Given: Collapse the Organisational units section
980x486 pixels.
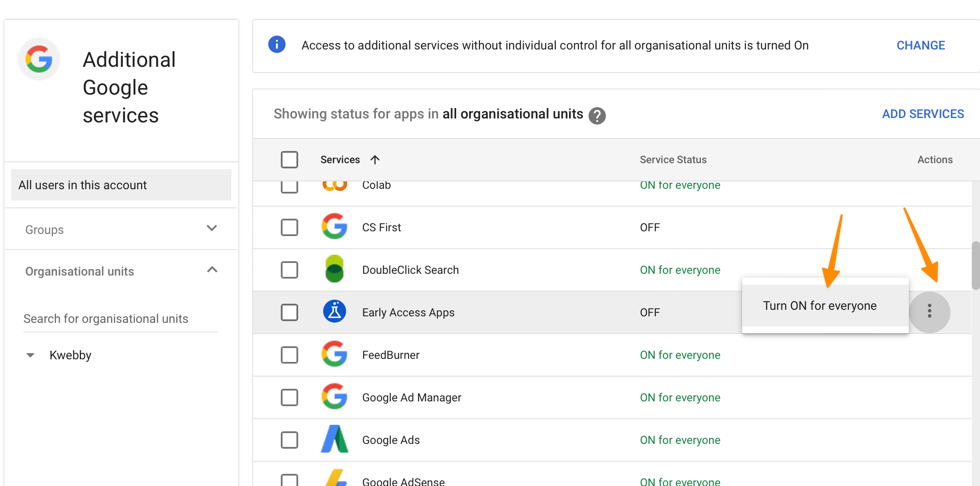Looking at the screenshot, I should coord(212,270).
